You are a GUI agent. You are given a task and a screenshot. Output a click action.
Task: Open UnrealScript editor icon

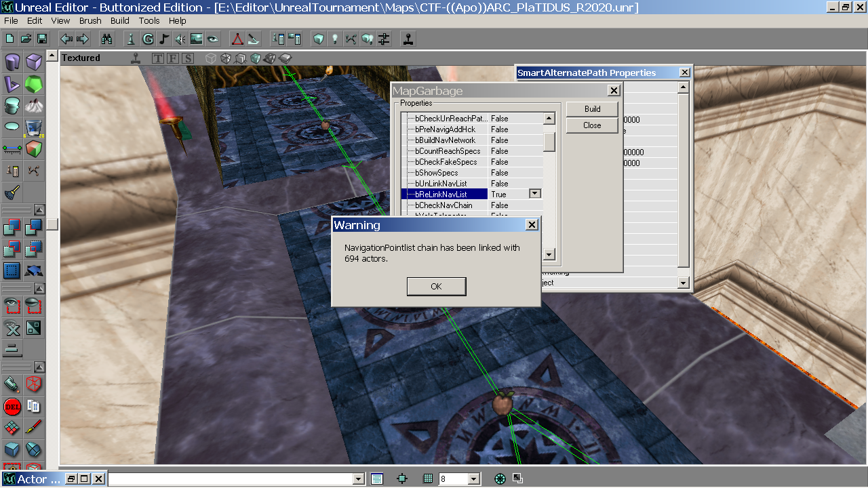[x=253, y=39]
